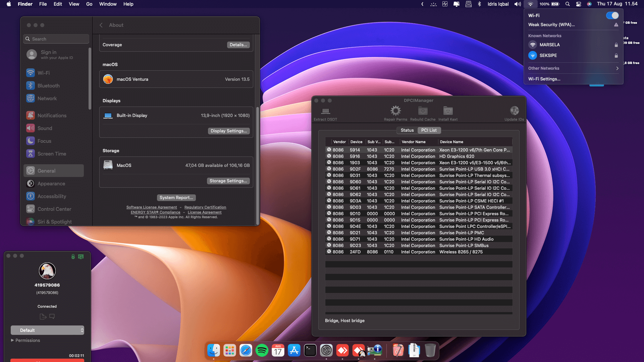Select the PCI List tab
The width and height of the screenshot is (644, 362).
tap(429, 130)
